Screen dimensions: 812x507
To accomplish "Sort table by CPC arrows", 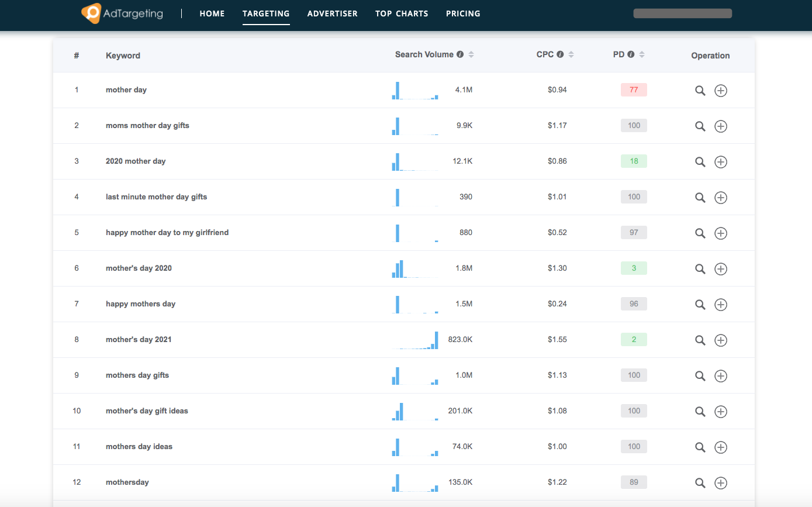I will (x=571, y=54).
